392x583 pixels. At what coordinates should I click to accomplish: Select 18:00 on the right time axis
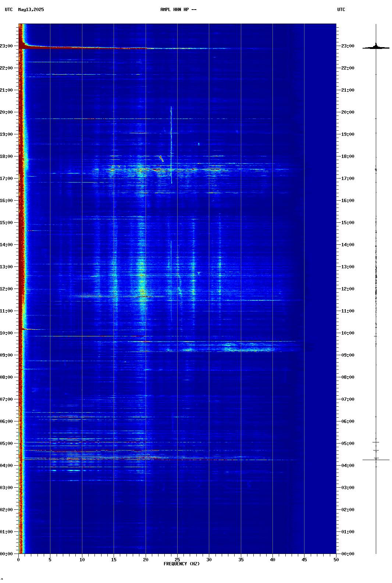click(348, 156)
